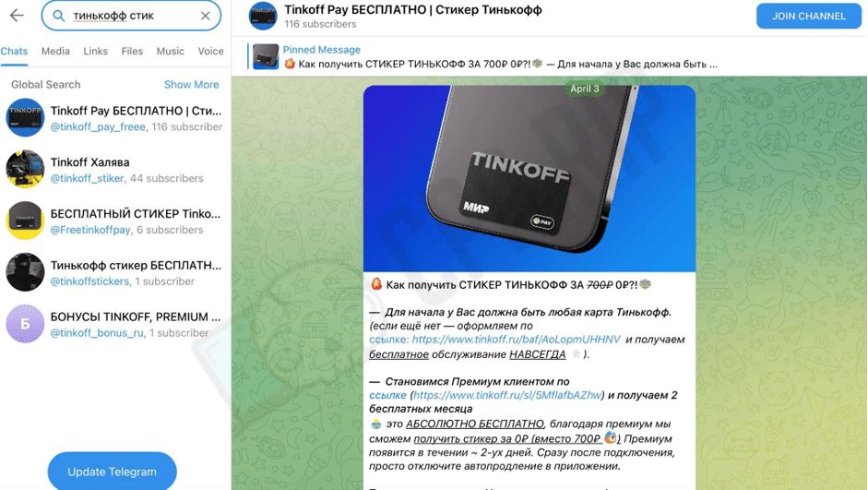
Task: Join the channel with JOIN CHANNEL button
Action: point(809,16)
